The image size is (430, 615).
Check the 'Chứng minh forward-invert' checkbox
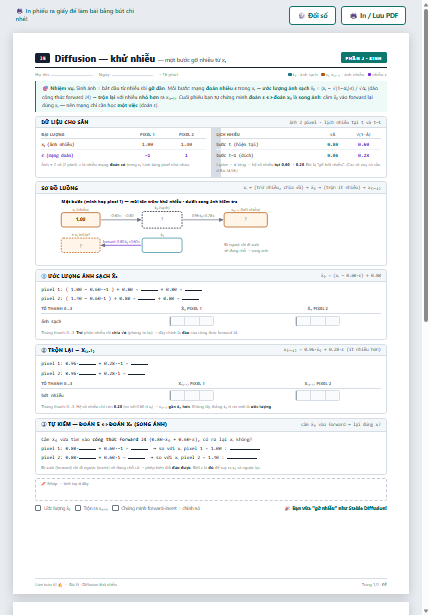[x=115, y=508]
